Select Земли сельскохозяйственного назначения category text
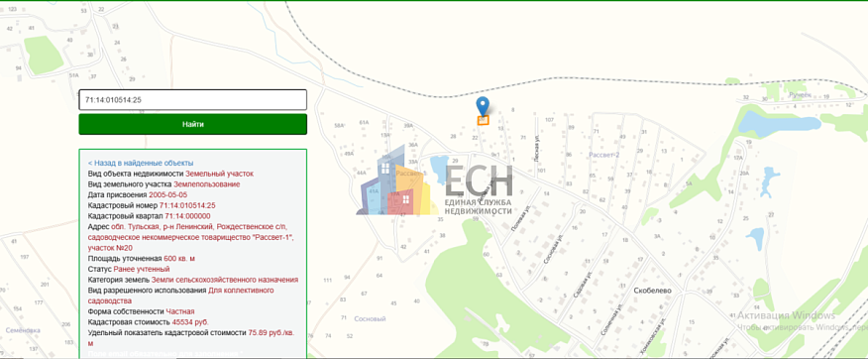 coord(225,280)
